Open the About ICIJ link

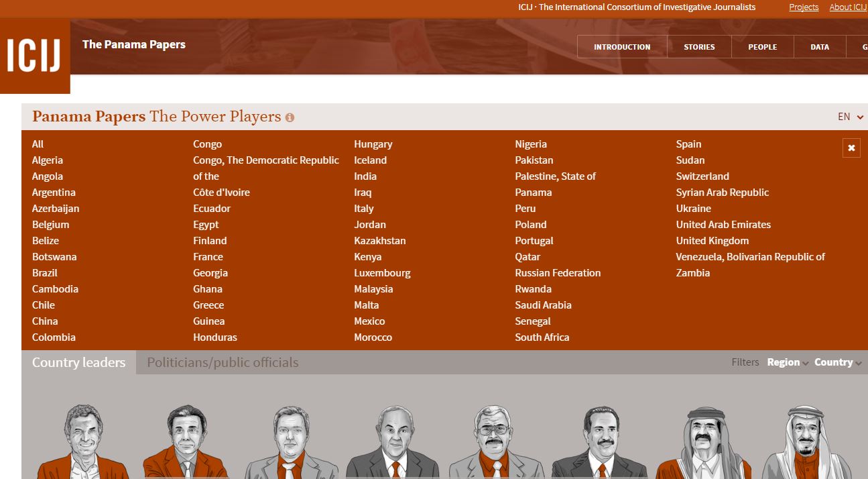tap(848, 7)
